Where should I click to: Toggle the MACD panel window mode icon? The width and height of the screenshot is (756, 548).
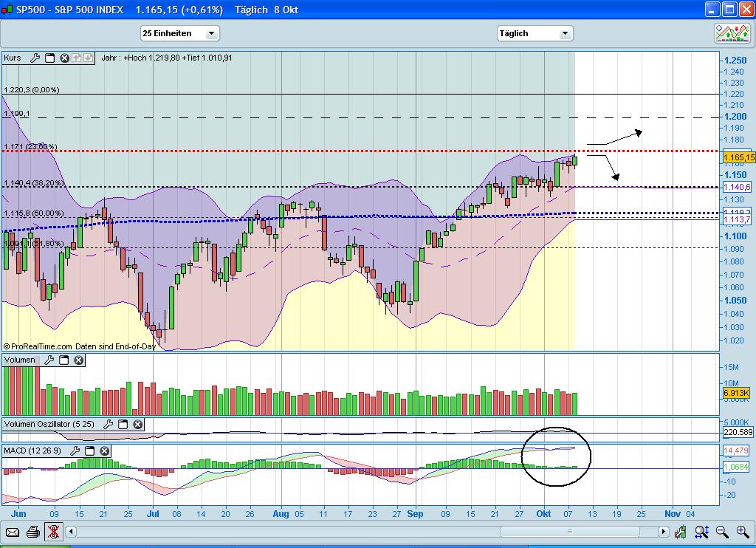click(89, 451)
